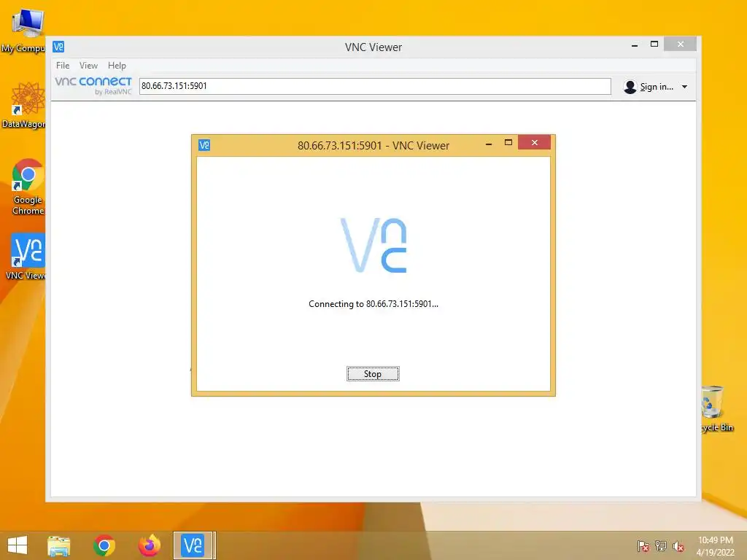Minimize the 80.66.73.151:5901 connecting dialog
This screenshot has width=747, height=560.
coord(488,144)
